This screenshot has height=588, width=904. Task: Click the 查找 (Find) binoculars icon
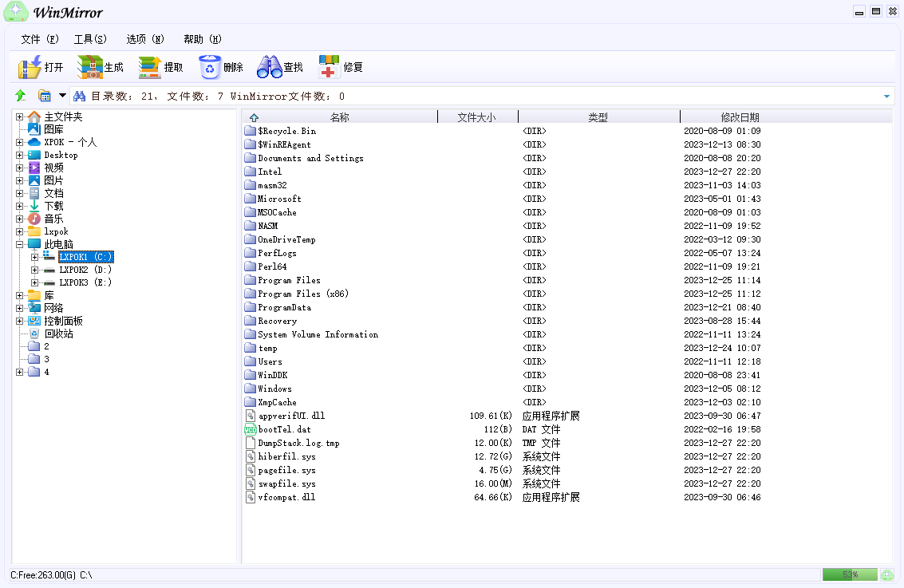[270, 68]
